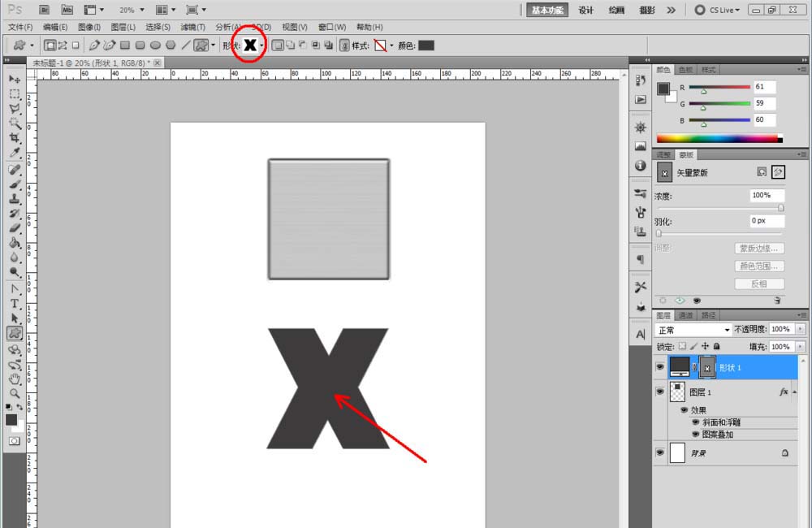Select the Quick Selection tool
This screenshot has height=528, width=812.
[15, 123]
